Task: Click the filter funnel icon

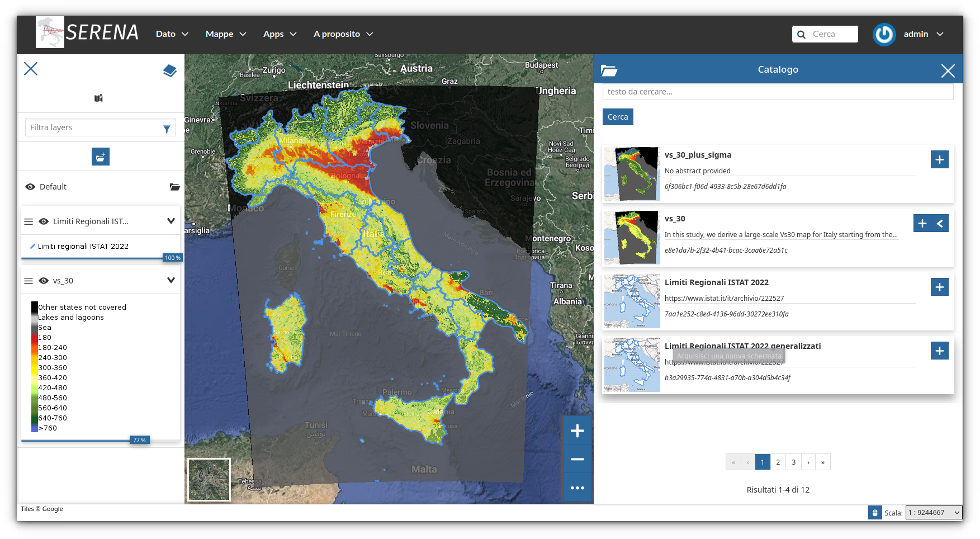Action: (x=167, y=129)
